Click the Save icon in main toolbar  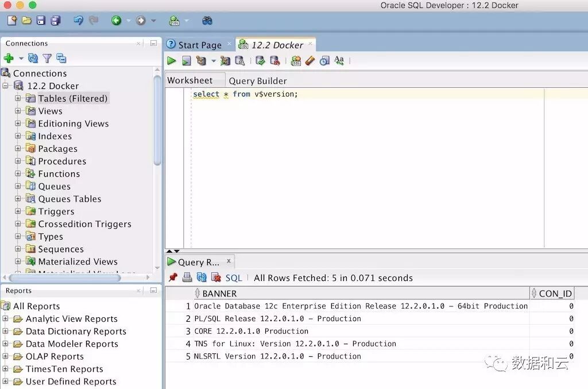(41, 20)
